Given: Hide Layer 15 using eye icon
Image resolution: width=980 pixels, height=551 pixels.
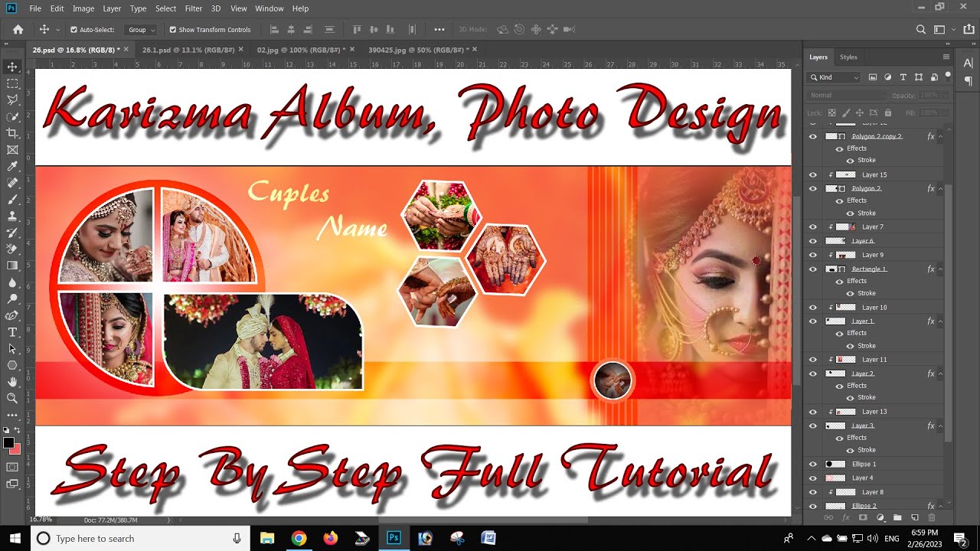Looking at the screenshot, I should click(813, 174).
